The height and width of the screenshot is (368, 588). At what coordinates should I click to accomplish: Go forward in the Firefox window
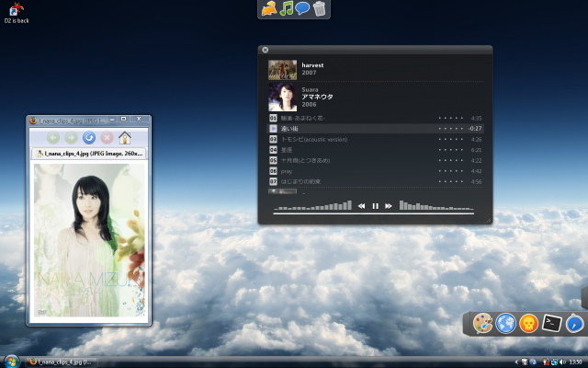tap(71, 138)
